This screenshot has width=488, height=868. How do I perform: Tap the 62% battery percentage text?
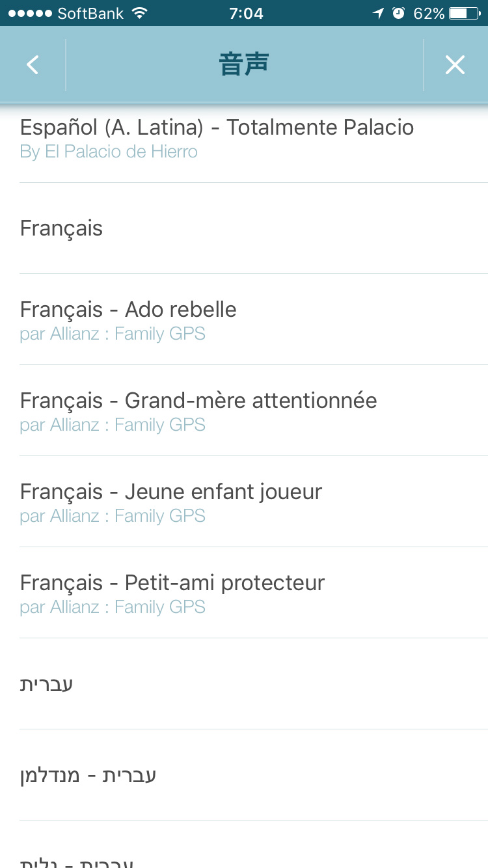tap(429, 13)
